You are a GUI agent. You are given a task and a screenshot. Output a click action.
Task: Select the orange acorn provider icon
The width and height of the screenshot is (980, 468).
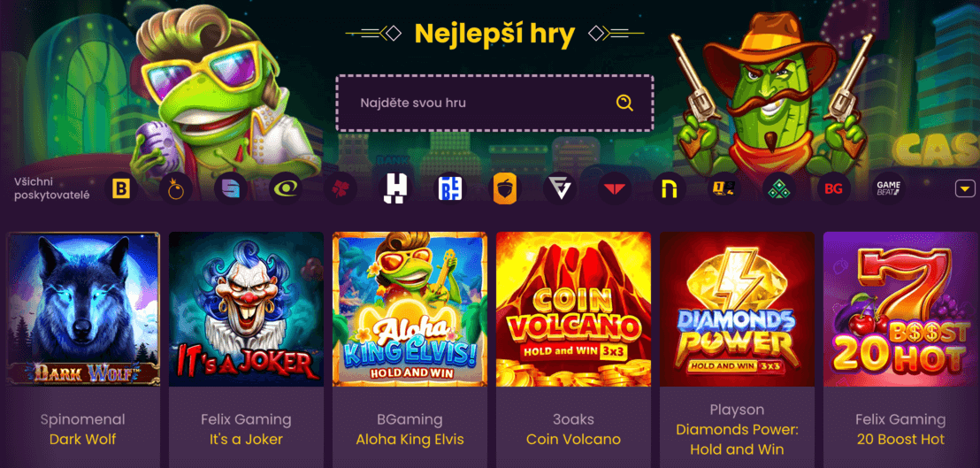[505, 188]
